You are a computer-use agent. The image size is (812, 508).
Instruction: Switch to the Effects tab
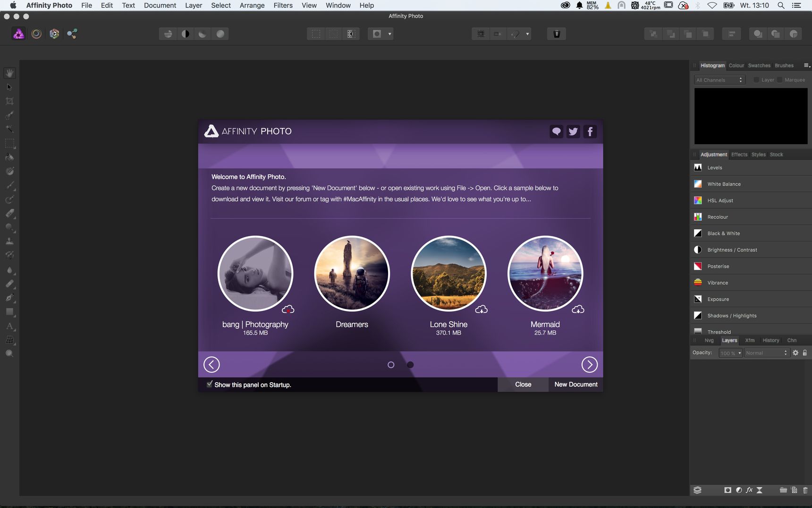pyautogui.click(x=739, y=155)
